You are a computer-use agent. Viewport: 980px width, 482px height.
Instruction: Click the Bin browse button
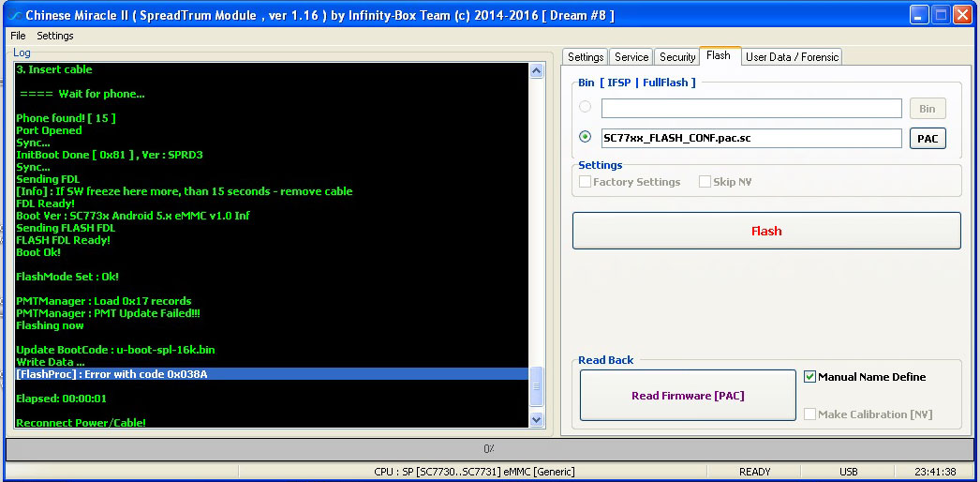928,109
